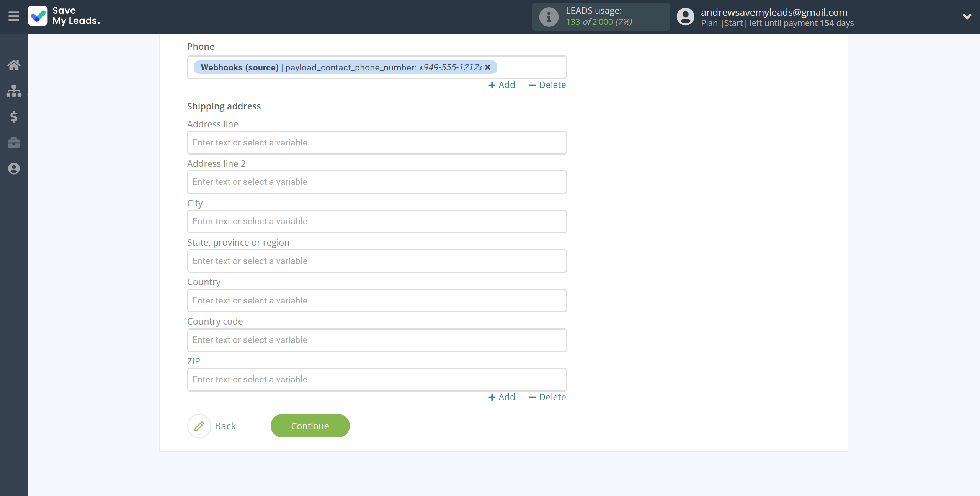Add another Shipping address block
The image size is (980, 496).
pyautogui.click(x=502, y=397)
